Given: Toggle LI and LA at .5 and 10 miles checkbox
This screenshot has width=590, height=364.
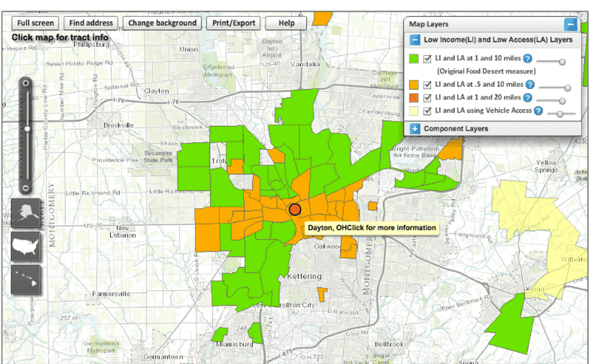Looking at the screenshot, I should [x=427, y=85].
